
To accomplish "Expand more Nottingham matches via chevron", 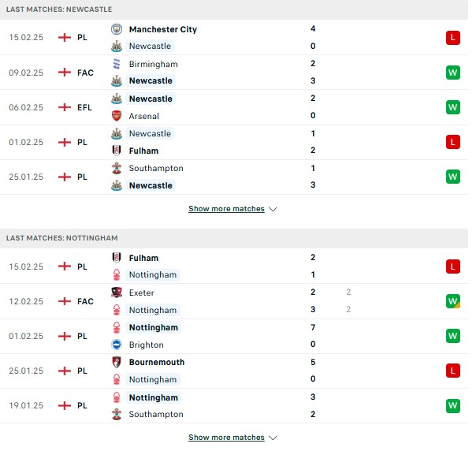I will 273,438.
